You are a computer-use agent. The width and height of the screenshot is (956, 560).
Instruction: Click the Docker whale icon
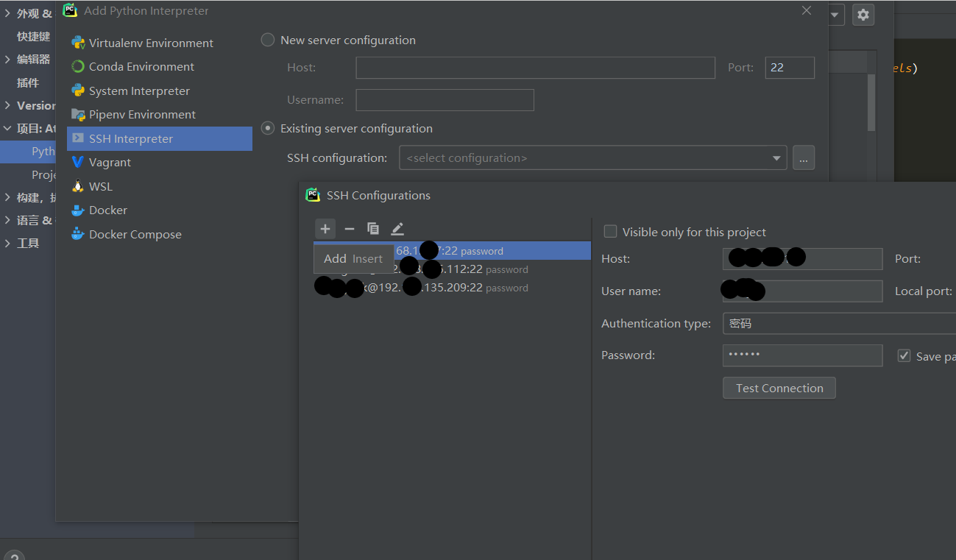(78, 210)
